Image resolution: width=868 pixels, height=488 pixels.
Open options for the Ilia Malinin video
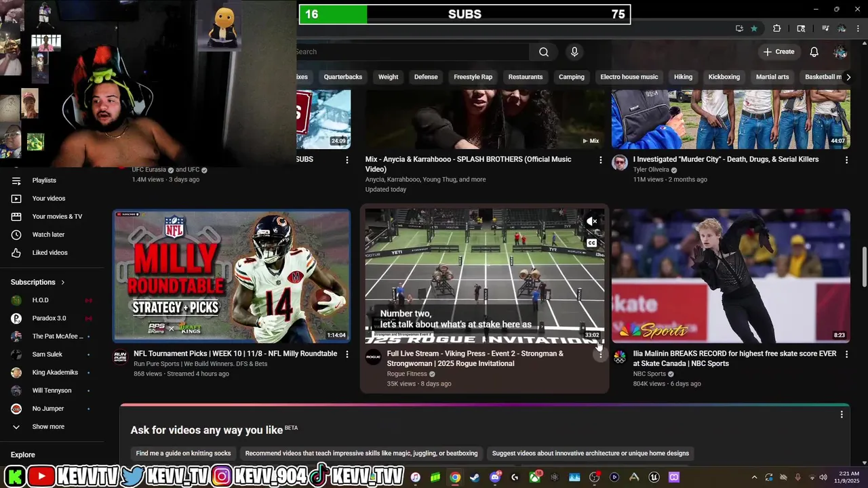[x=846, y=354]
